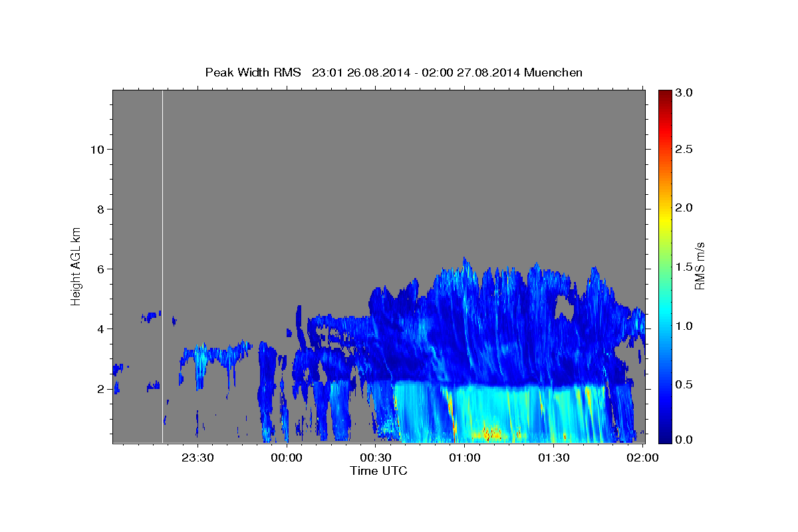Click the 'RMS m/s' colorbar label
Screen dimensions: 798x532
(700, 265)
